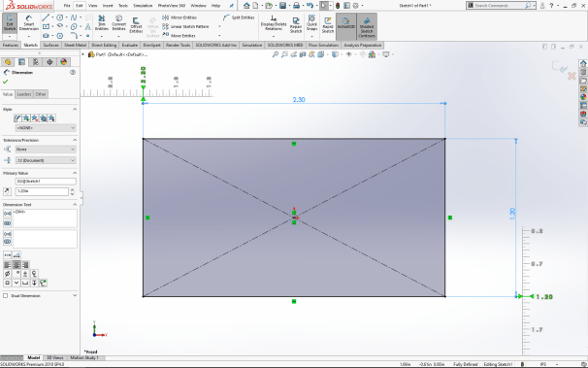Switch to the Sheet Metal ribbon tab

(x=75, y=45)
